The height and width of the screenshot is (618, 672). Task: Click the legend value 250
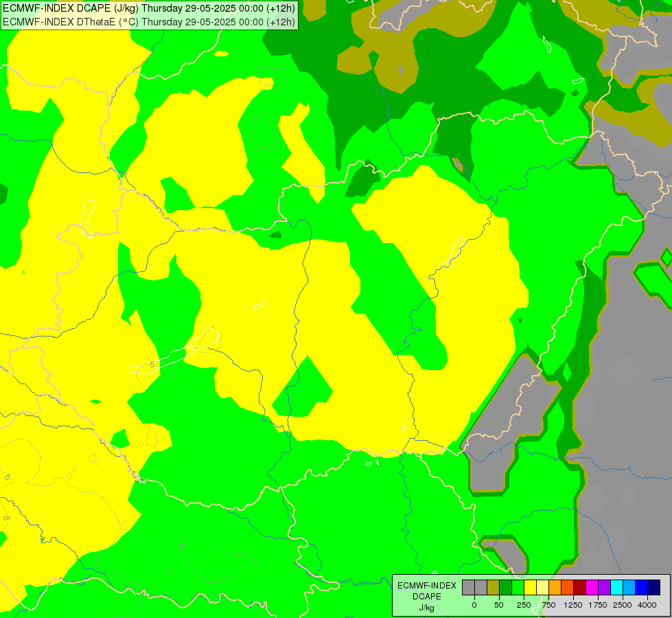click(x=524, y=605)
